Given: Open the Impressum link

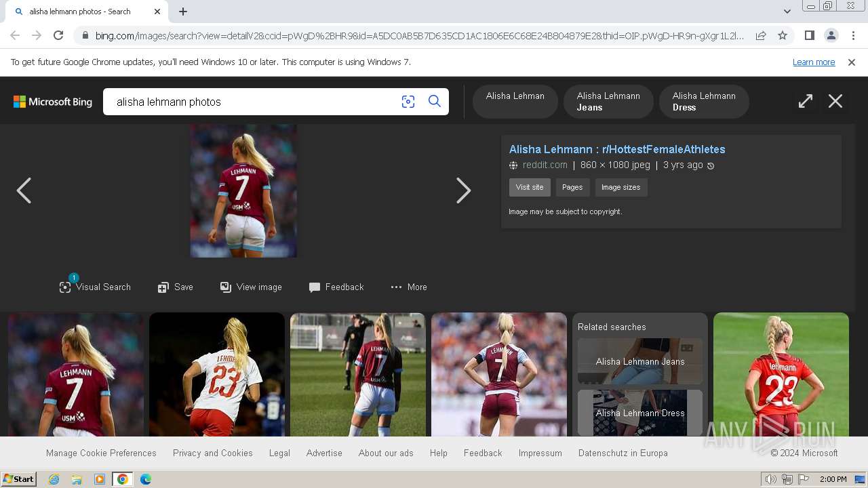Looking at the screenshot, I should [x=540, y=453].
